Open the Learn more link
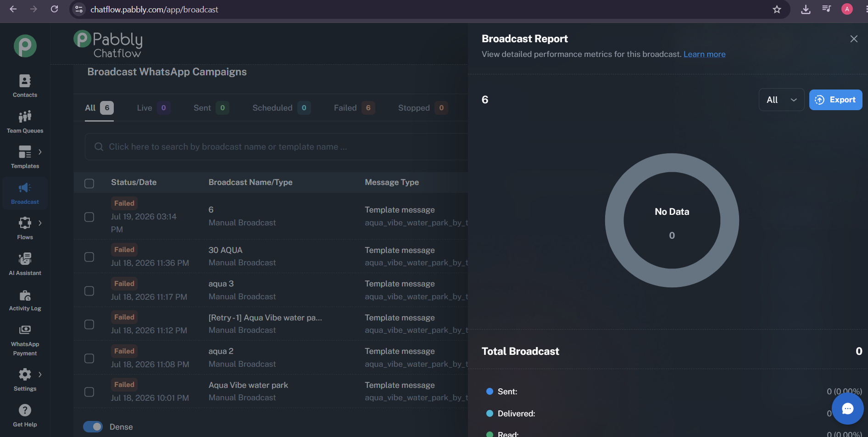 pos(704,54)
